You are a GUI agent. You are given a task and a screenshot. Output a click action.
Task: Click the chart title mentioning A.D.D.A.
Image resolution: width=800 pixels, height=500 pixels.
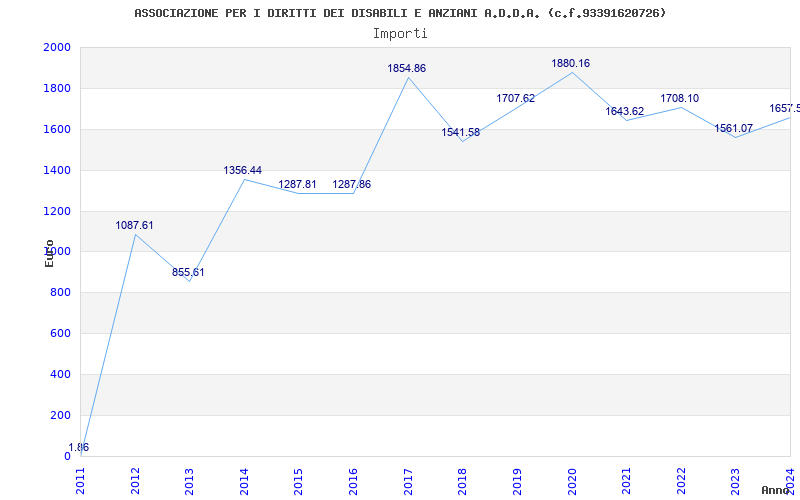(401, 13)
